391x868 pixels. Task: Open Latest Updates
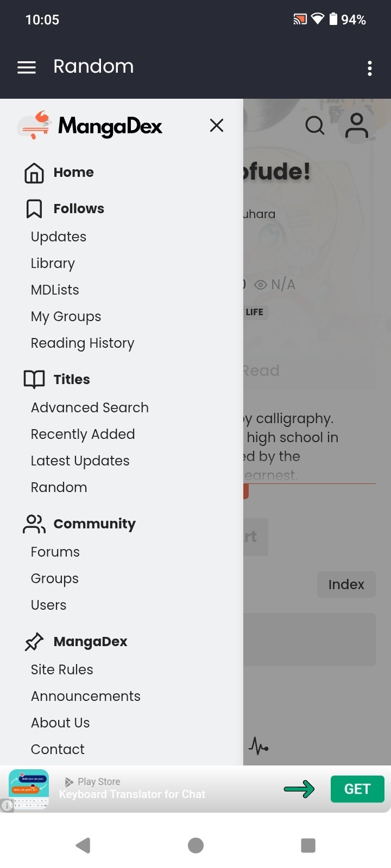80,461
